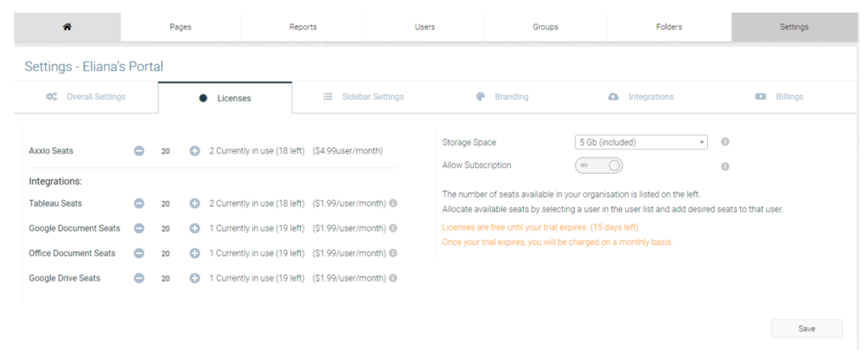Click the Save button
Screen dimensions: 868x356
807,328
